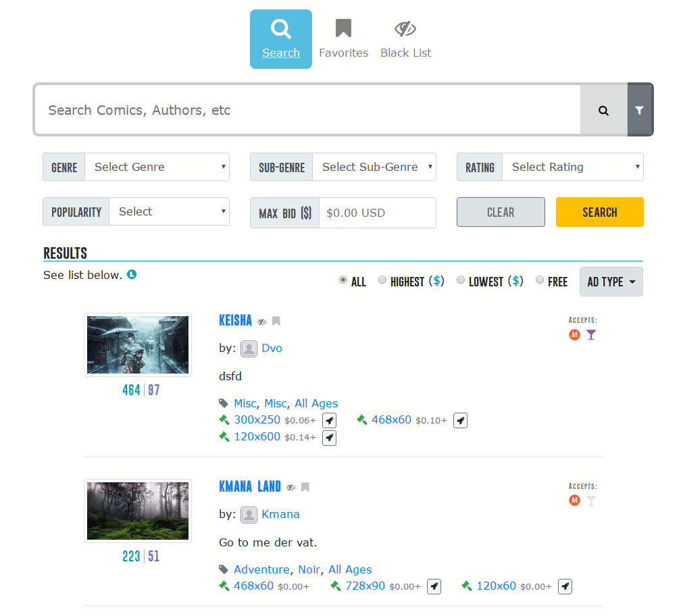Image resolution: width=683 pixels, height=616 pixels.
Task: Blacklist Keisha with the eye-slash icon
Action: [x=261, y=322]
